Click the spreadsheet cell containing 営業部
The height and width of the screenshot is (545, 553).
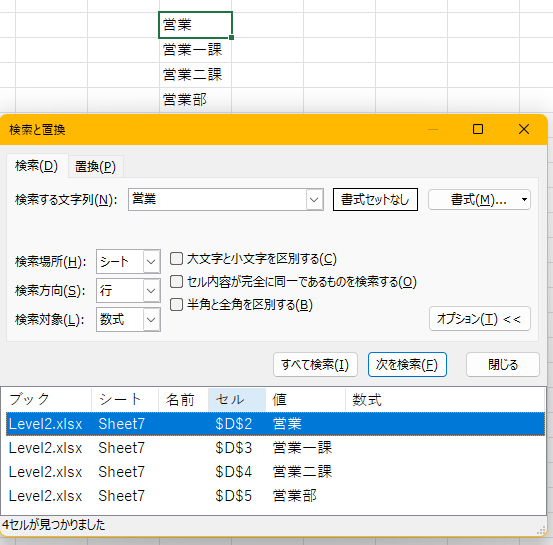[195, 100]
